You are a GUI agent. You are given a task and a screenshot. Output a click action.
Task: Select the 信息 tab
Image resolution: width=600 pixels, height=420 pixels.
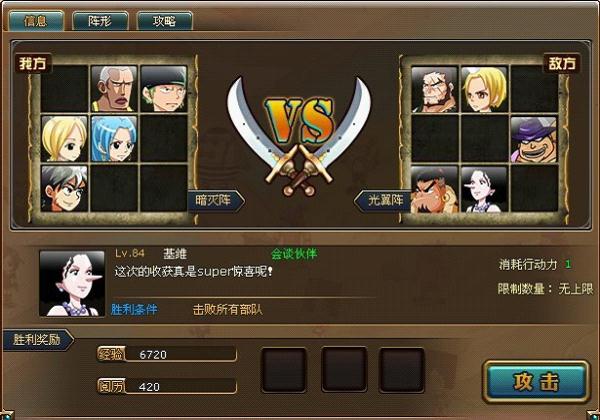pos(36,20)
